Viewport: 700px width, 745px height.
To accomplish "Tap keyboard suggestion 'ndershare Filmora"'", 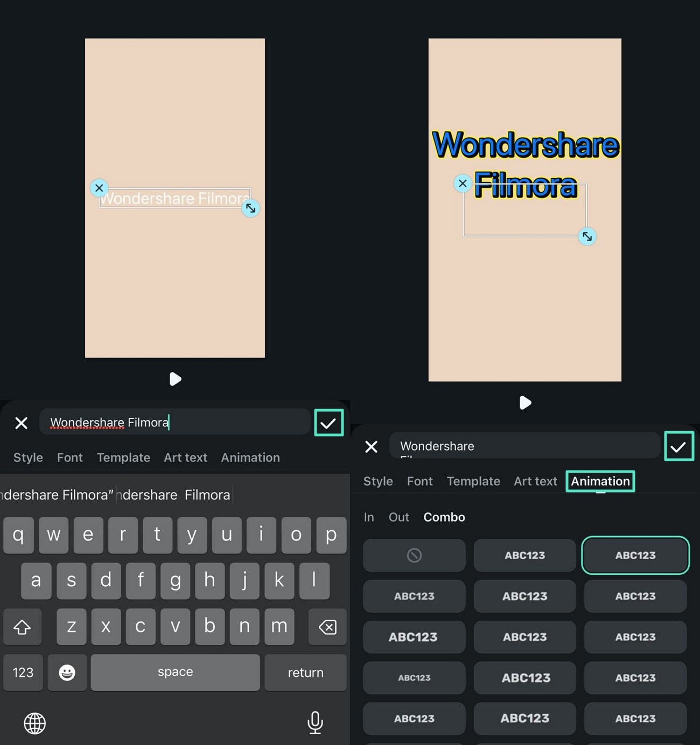I will tap(57, 495).
